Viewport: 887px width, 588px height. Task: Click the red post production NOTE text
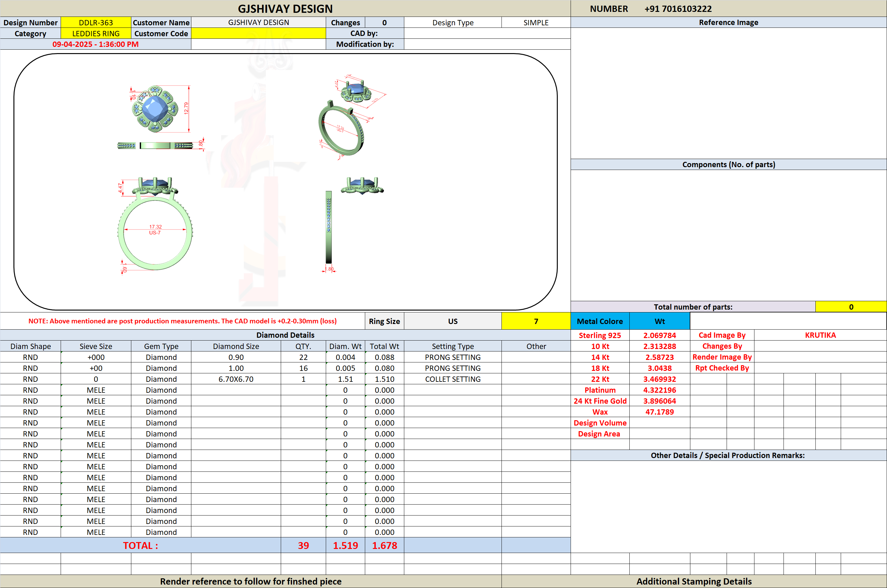click(182, 321)
